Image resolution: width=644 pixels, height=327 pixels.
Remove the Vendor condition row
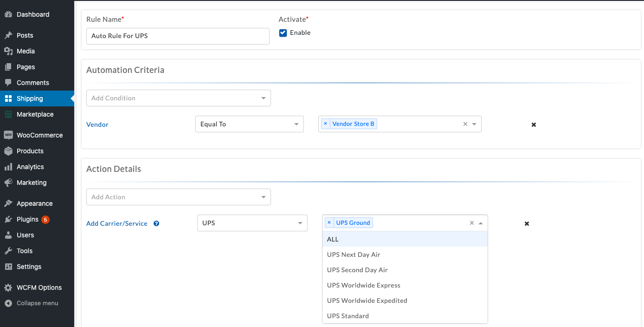tap(534, 124)
